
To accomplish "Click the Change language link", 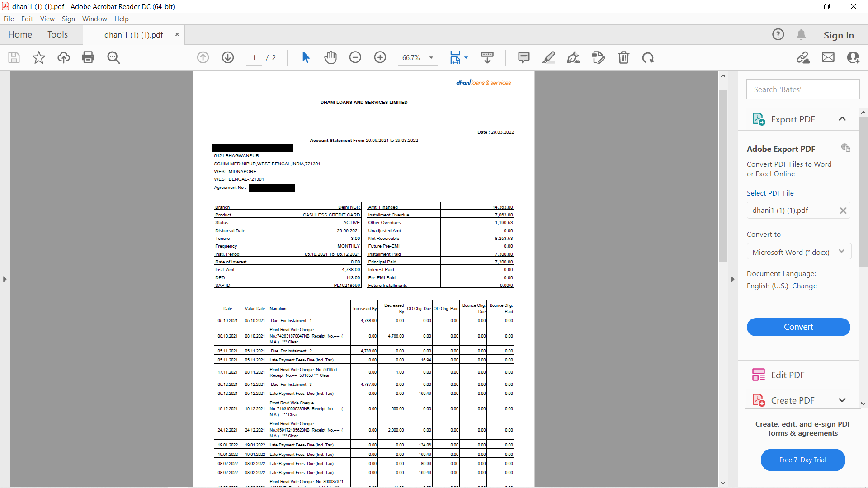I will pyautogui.click(x=804, y=286).
